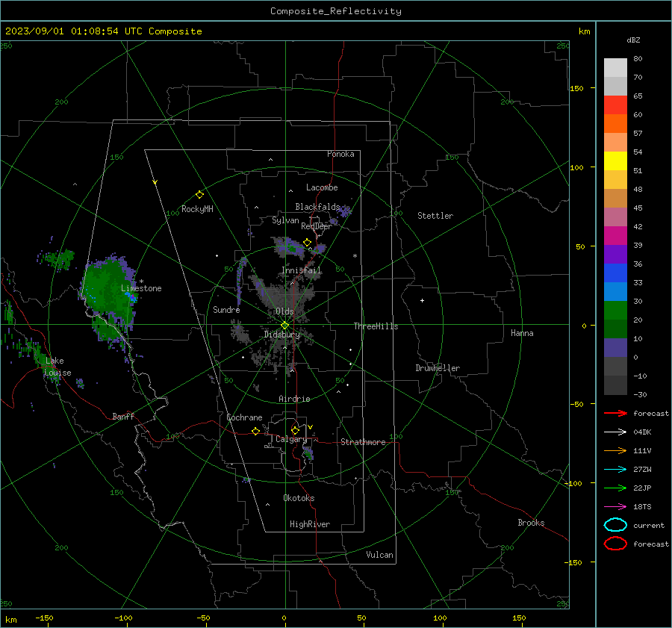Click the Innisfail label
The image size is (672, 628).
302,270
